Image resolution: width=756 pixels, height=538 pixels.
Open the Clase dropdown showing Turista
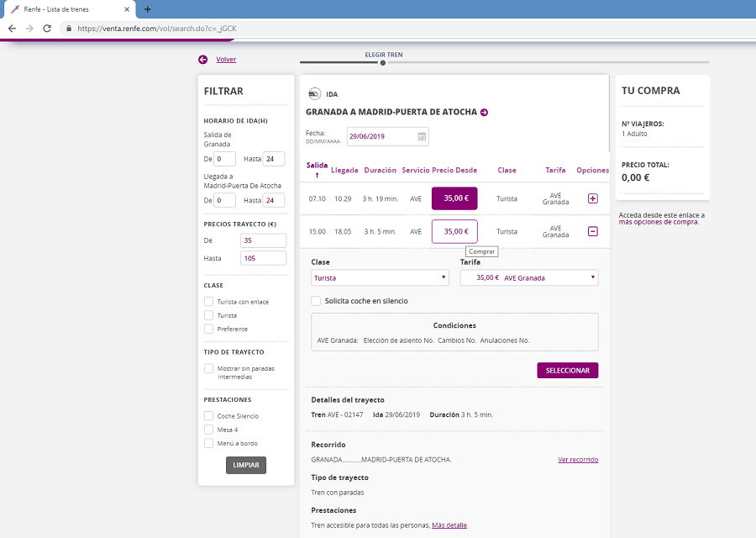pyautogui.click(x=380, y=277)
